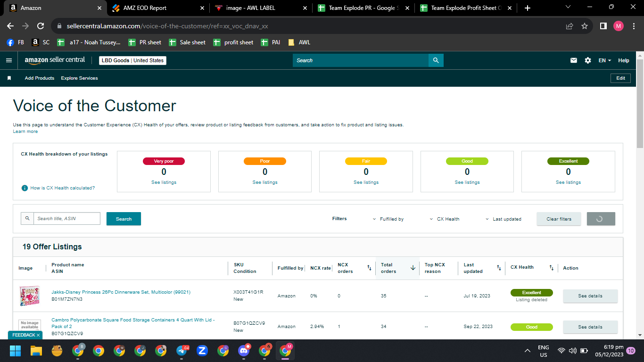644x362 pixels.
Task: Open the Jakks-Disney Princess 26Pc Dinnerware Set link
Action: [121, 292]
